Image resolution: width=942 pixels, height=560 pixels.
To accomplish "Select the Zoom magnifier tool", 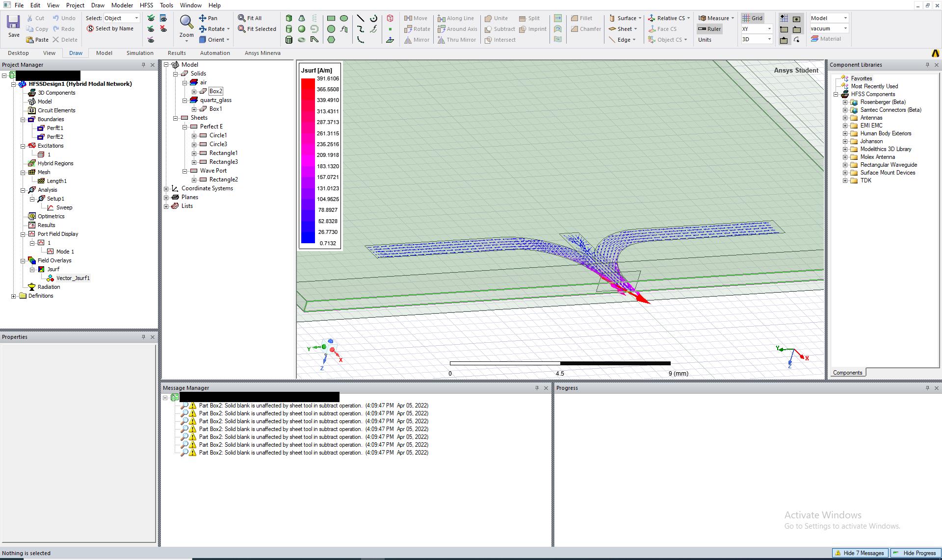I will point(186,22).
